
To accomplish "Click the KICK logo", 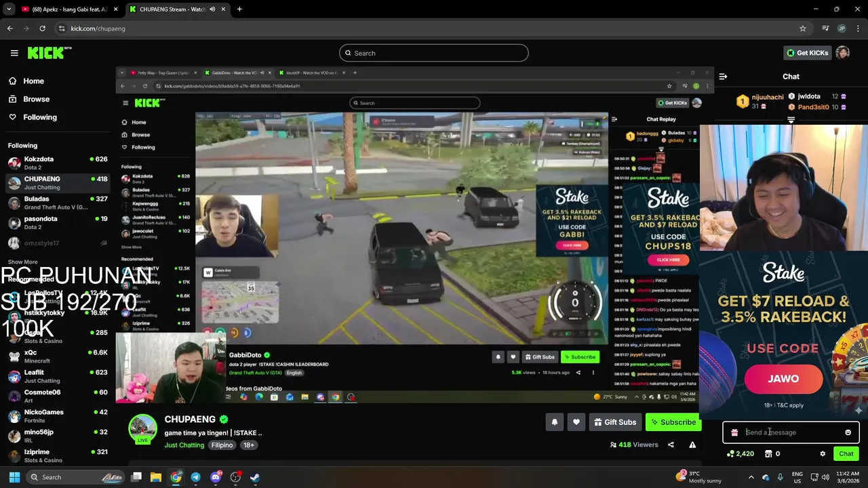I will (x=50, y=53).
